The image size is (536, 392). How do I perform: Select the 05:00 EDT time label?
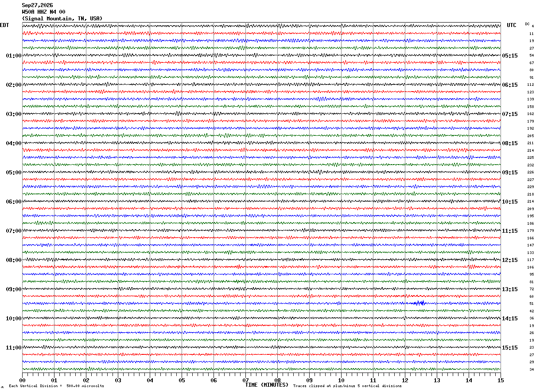tap(13, 173)
